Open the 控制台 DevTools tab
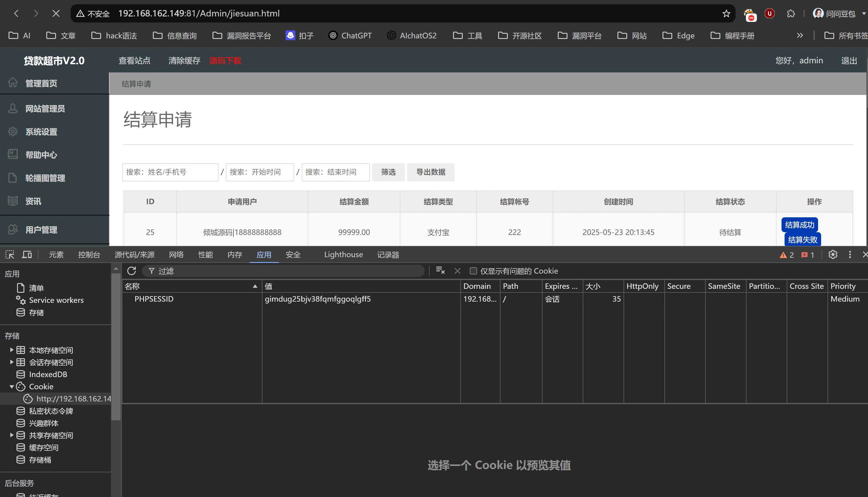The height and width of the screenshot is (497, 868). (x=89, y=255)
